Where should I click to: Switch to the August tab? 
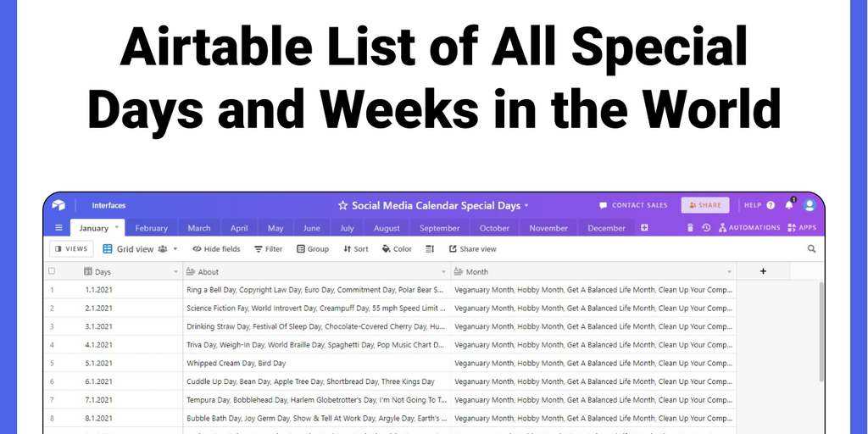387,228
